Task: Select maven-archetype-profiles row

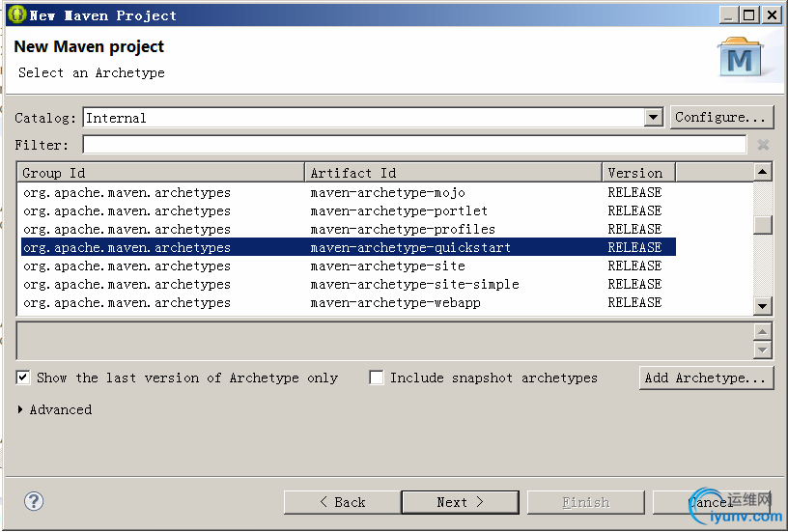Action: pos(348,229)
